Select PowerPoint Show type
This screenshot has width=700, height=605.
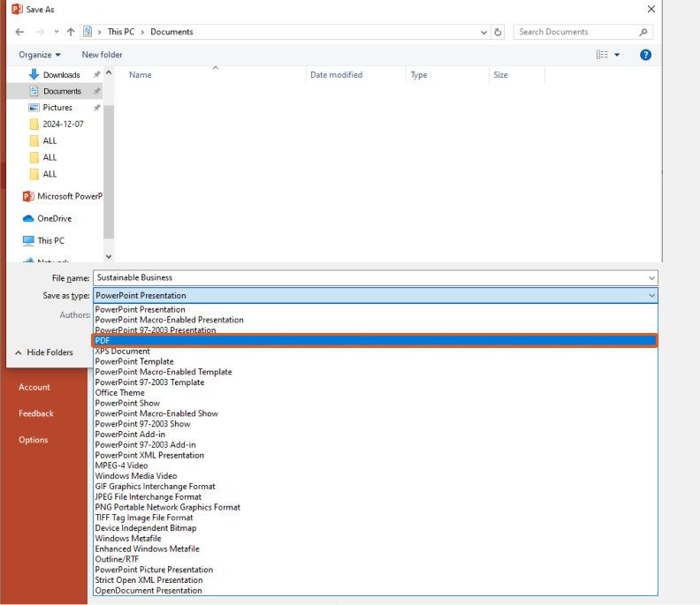376,404
